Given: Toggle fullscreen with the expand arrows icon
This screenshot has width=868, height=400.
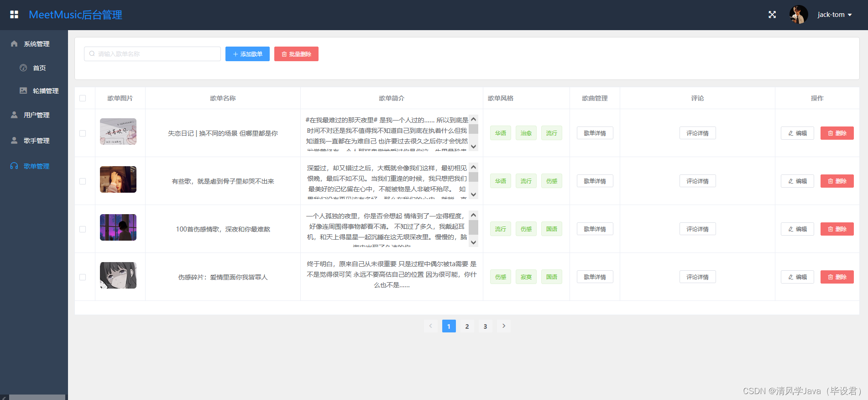Looking at the screenshot, I should point(772,15).
